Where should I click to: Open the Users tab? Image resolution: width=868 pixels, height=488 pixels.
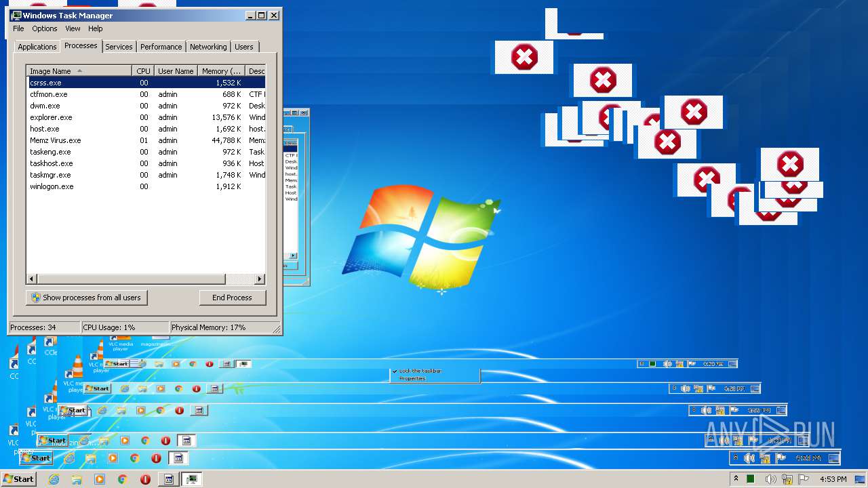(244, 47)
